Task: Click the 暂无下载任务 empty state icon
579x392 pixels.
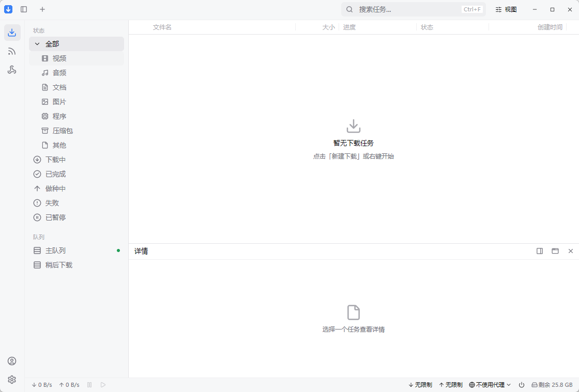Action: 354,126
